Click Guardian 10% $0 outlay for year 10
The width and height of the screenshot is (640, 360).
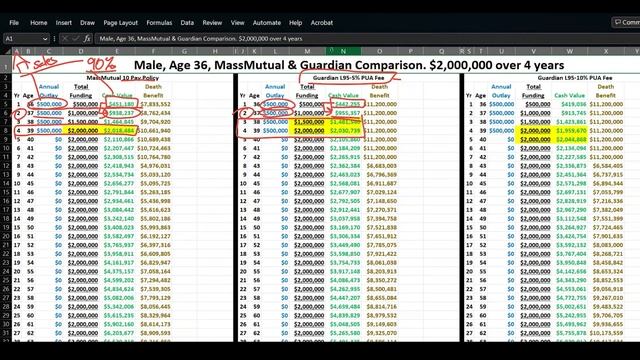511,183
